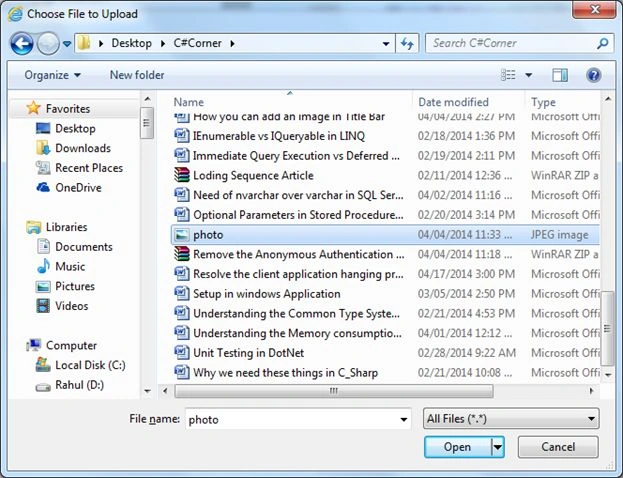Image resolution: width=623 pixels, height=478 pixels.
Task: Select Favorites in navigation pane
Action: [68, 108]
